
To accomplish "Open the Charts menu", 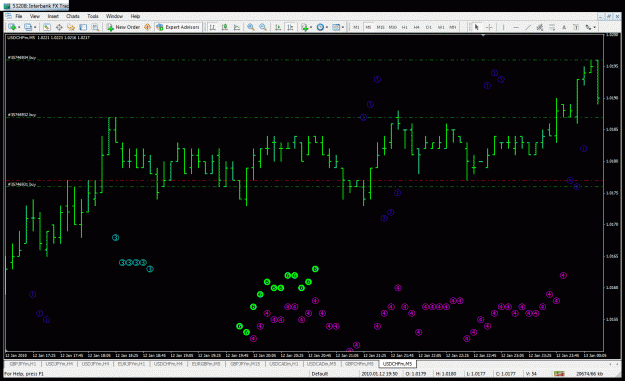I will (73, 16).
